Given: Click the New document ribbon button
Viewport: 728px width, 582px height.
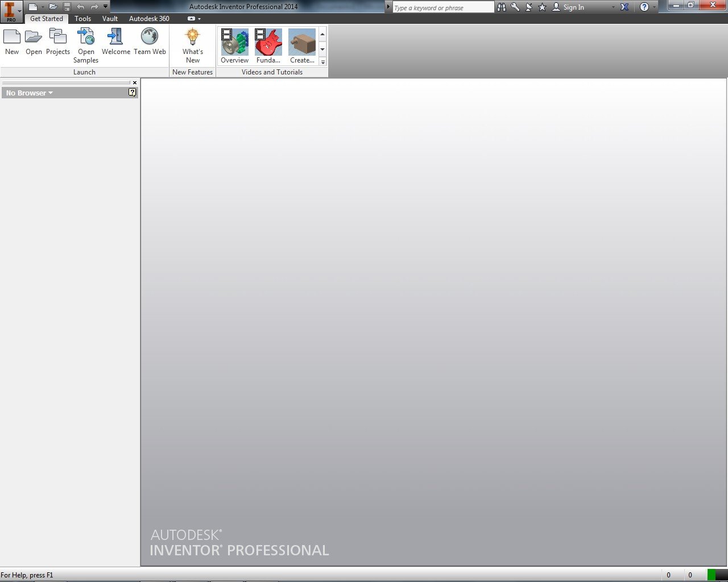Looking at the screenshot, I should [x=12, y=42].
